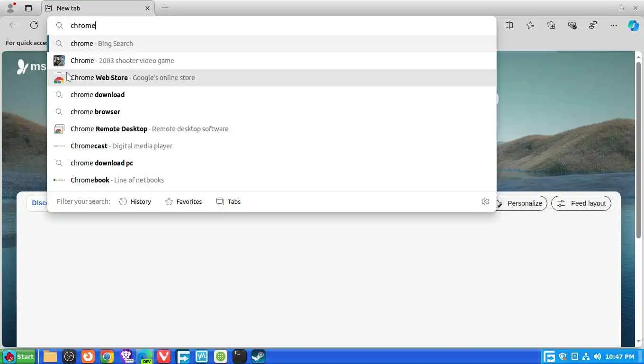
Task: Launch Google Chrome from taskbar
Action: coord(107,356)
